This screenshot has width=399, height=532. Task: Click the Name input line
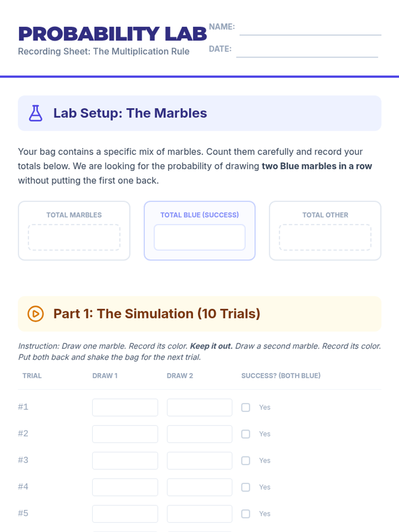coord(310,29)
